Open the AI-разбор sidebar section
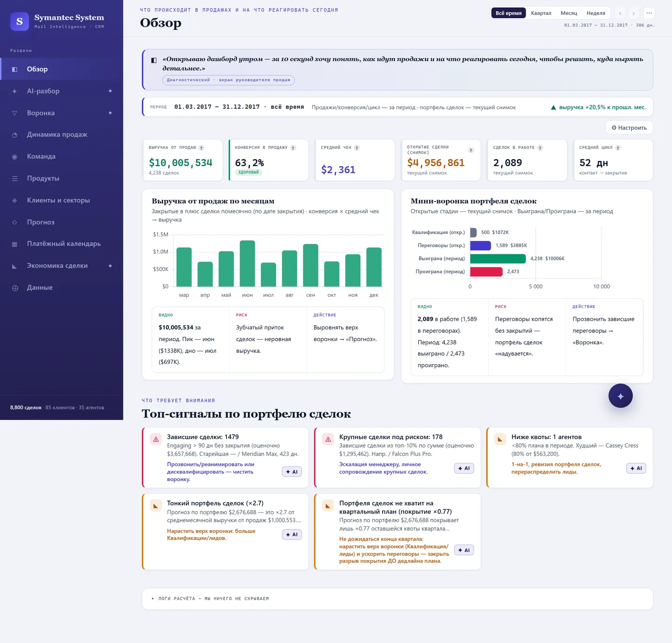This screenshot has height=643, width=672. pyautogui.click(x=62, y=91)
